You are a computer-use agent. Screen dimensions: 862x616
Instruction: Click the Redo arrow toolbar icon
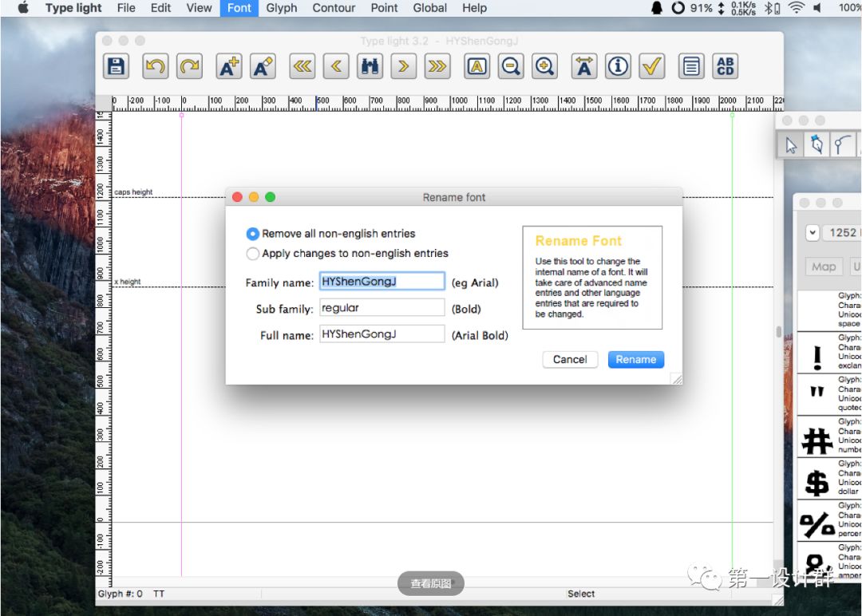coord(190,66)
